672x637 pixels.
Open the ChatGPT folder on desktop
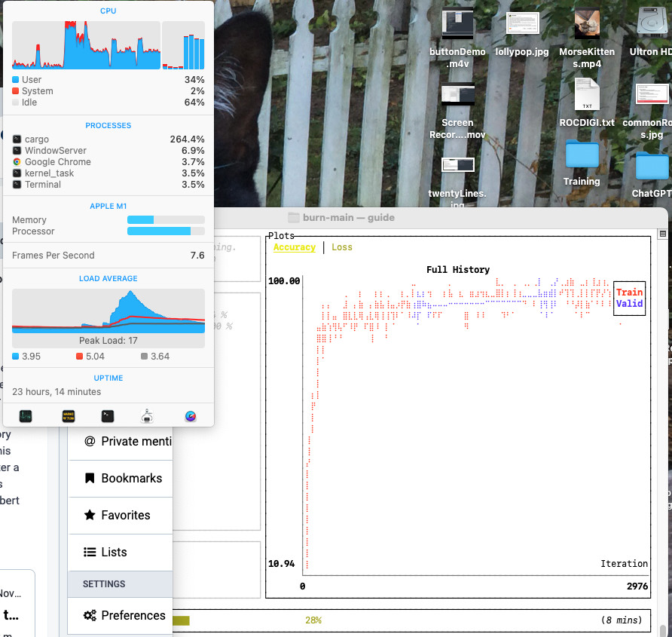click(652, 166)
